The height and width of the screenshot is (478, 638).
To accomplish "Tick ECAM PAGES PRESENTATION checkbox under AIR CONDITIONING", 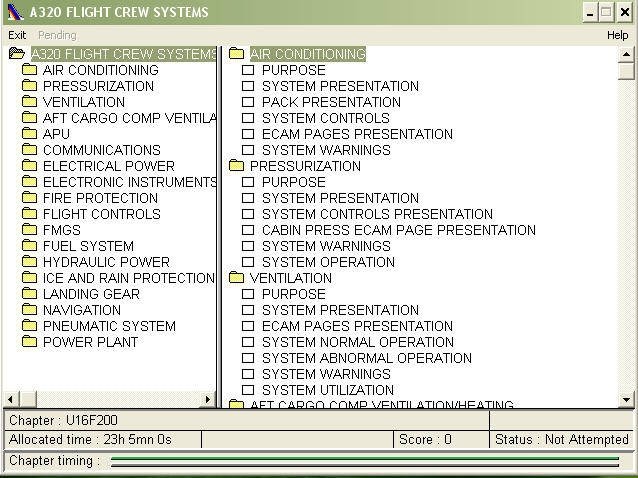I will point(248,134).
